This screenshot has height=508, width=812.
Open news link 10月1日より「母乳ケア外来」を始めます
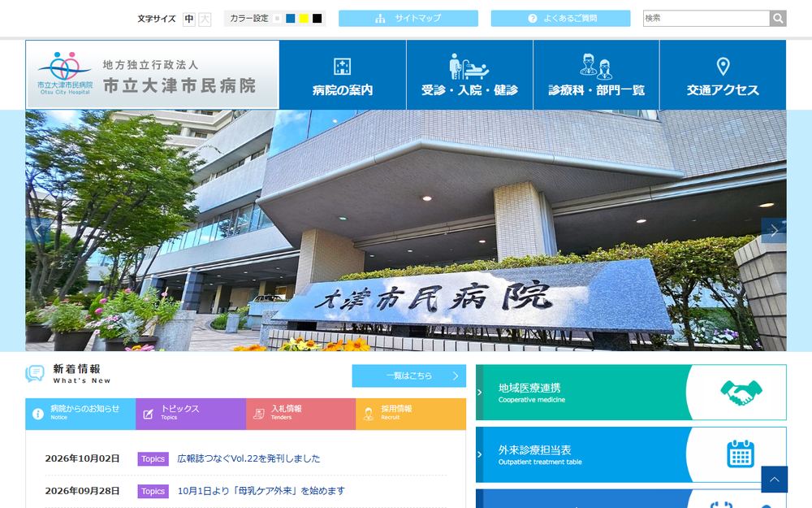pos(261,491)
